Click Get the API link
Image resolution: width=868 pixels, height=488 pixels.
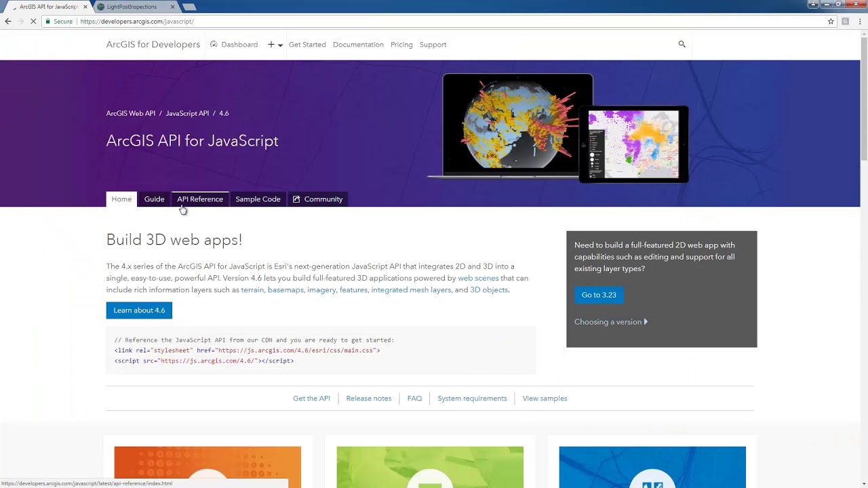pos(311,399)
